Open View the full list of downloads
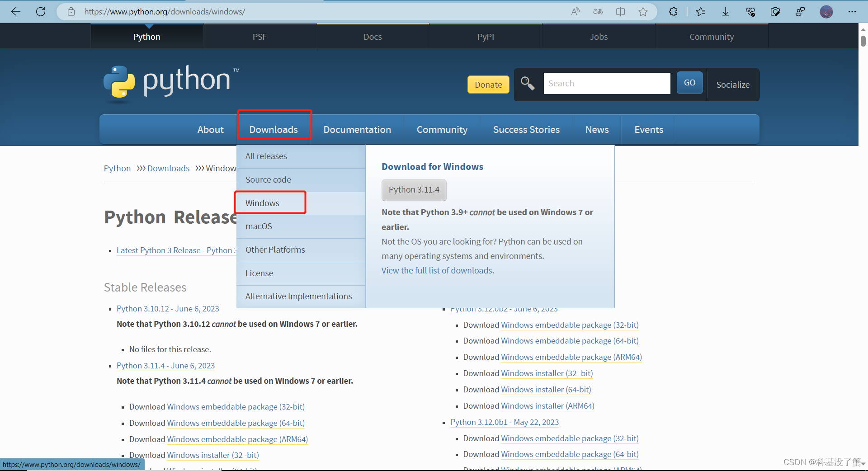 tap(437, 270)
